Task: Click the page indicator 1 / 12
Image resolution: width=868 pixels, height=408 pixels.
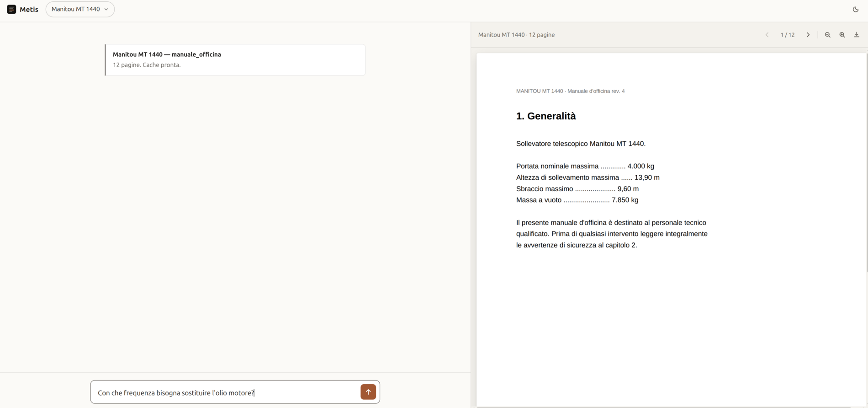Action: pyautogui.click(x=788, y=35)
